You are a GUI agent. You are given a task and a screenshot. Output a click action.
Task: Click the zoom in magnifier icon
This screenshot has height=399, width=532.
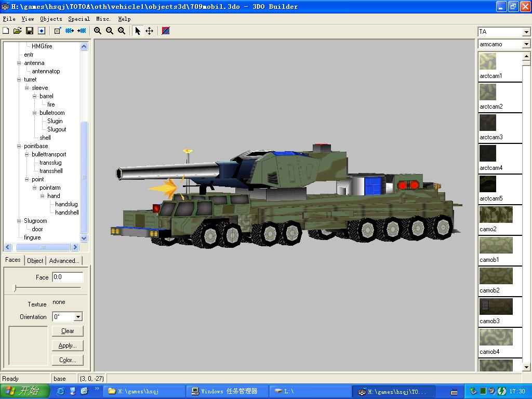(x=98, y=31)
